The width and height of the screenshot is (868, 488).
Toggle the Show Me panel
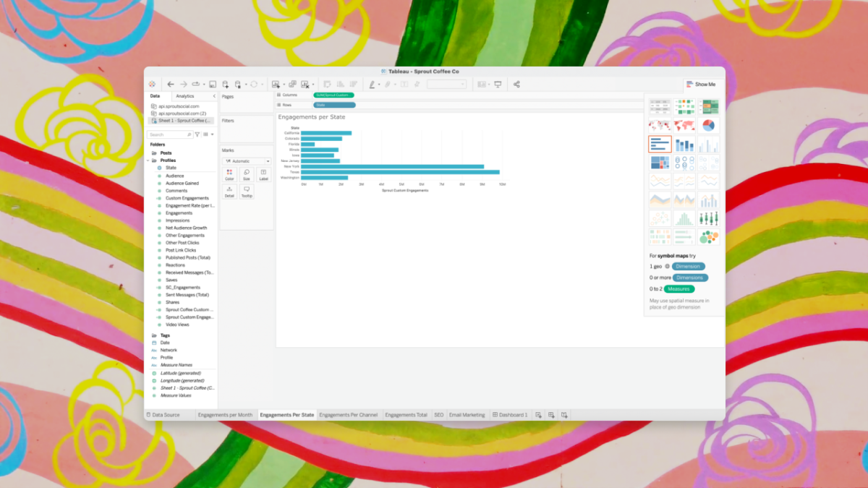tap(701, 85)
